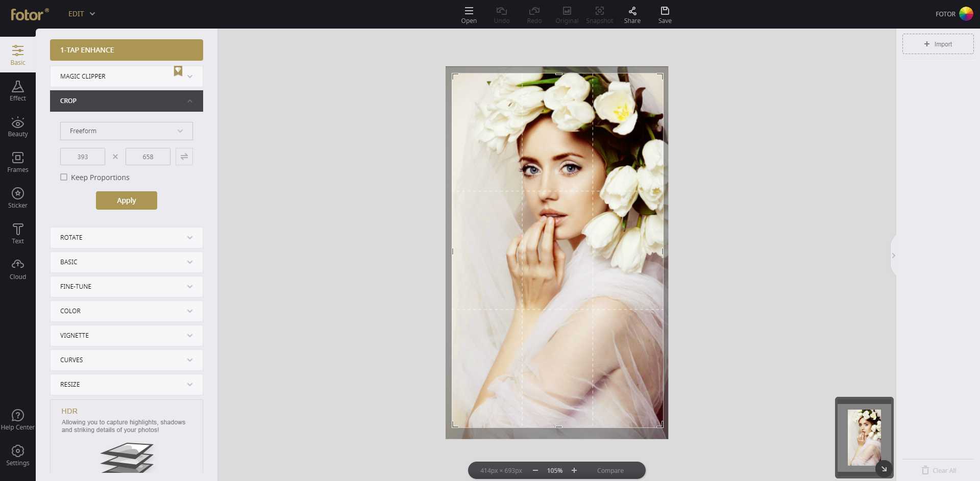This screenshot has width=980, height=481.
Task: Take a Snapshot of the image
Action: (x=599, y=14)
